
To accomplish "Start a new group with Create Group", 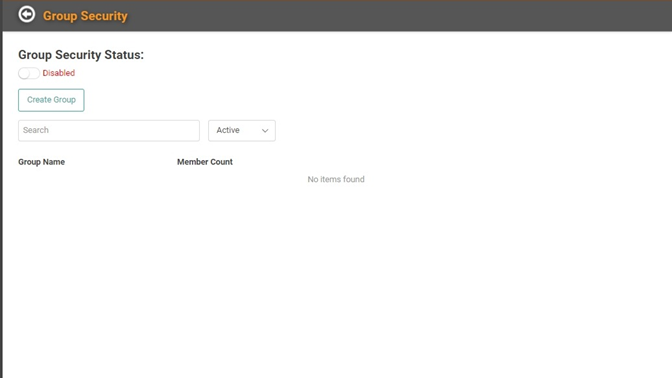I will coord(51,100).
